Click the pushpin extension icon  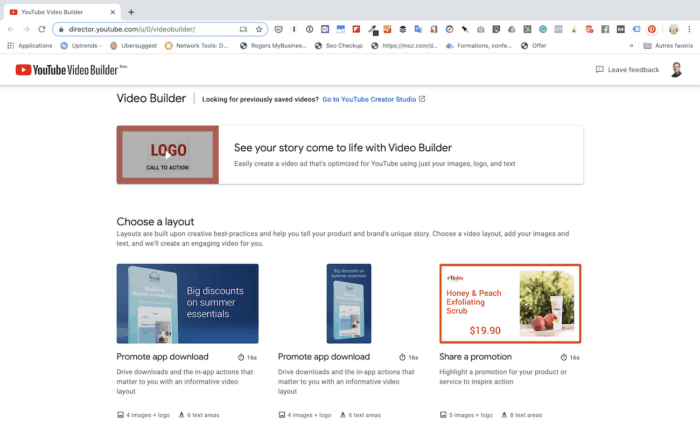point(465,29)
